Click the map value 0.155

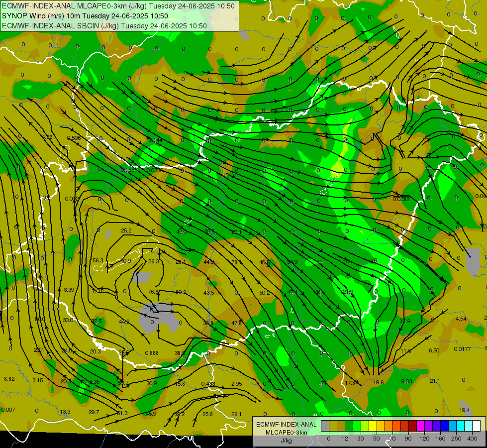[128, 170]
